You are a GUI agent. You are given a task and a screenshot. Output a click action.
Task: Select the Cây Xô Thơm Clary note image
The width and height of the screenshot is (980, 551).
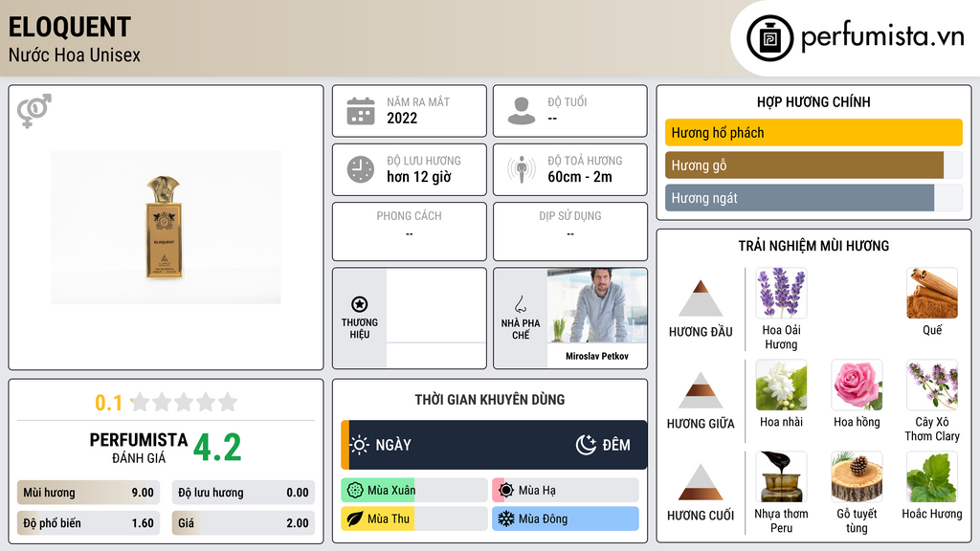point(932,385)
